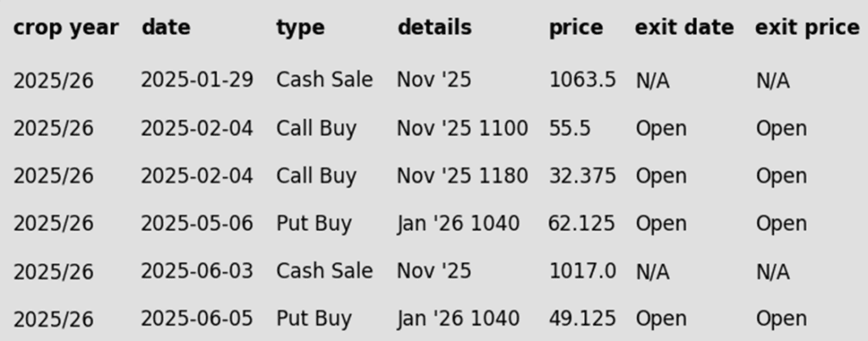The image size is (868, 341).
Task: Select the price cell 1017.0
Action: 582,271
